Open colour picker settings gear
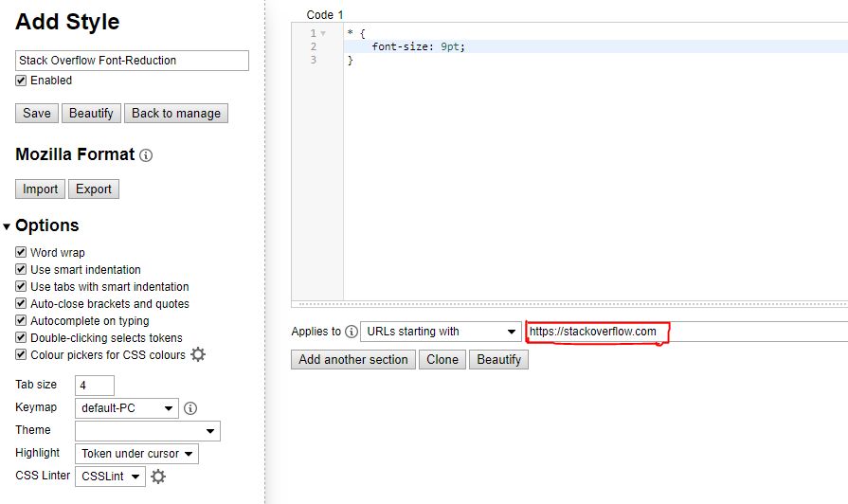 coord(198,354)
